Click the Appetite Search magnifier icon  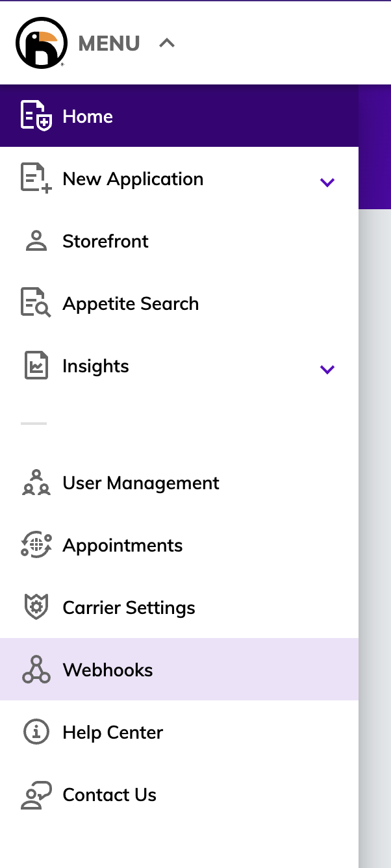(x=36, y=303)
